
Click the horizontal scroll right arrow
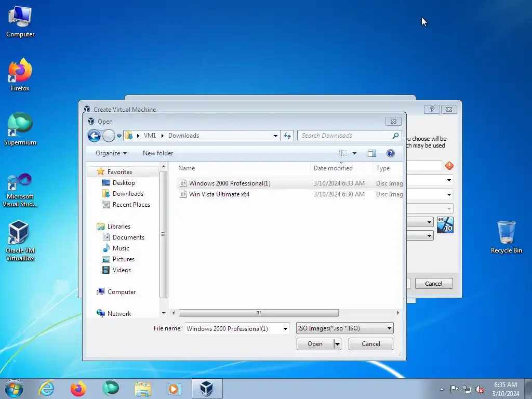pyautogui.click(x=398, y=313)
